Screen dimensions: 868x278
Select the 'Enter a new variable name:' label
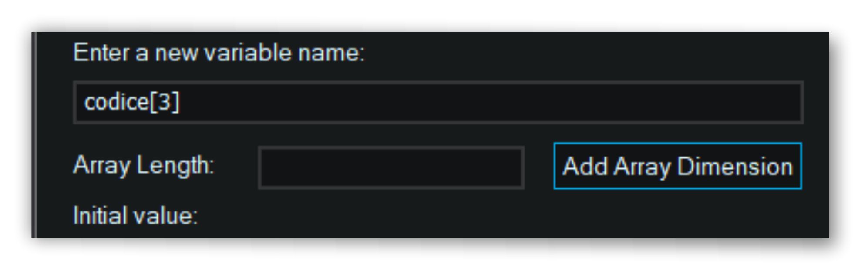pyautogui.click(x=219, y=53)
